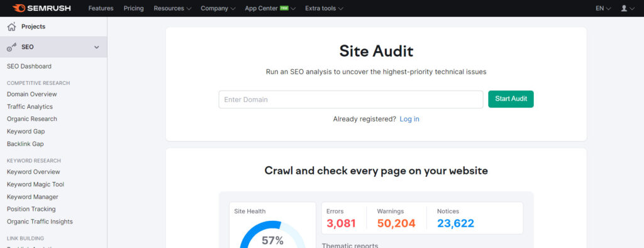Open the Company dropdown menu
644x248 pixels.
[x=218, y=8]
